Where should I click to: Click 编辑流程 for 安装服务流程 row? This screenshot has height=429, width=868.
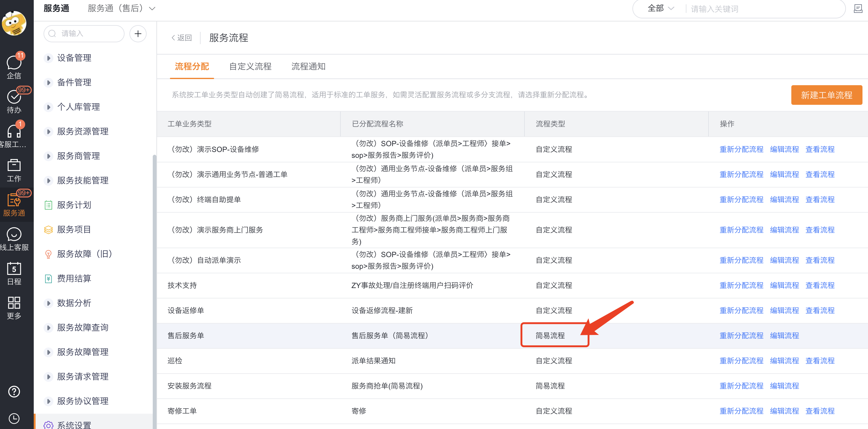785,386
